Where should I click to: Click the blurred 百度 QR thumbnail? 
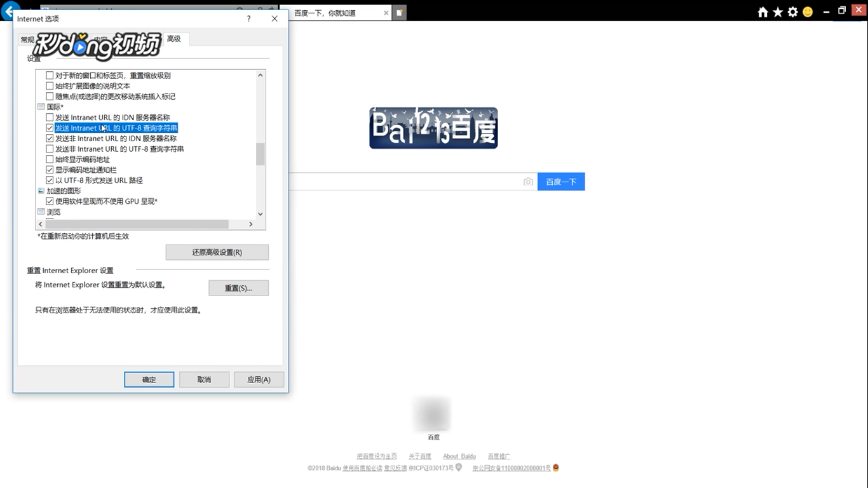[433, 414]
